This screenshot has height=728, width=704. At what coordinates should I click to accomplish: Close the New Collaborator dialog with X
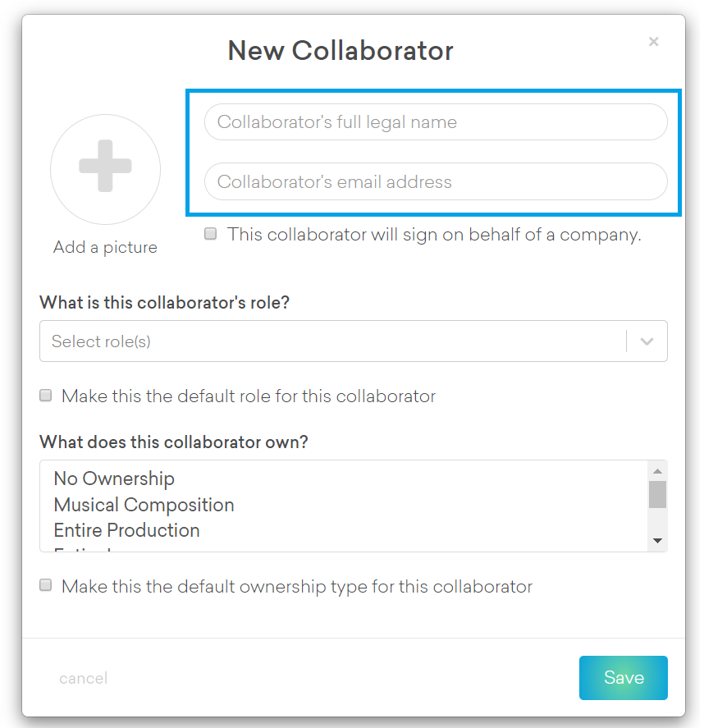coord(653,42)
